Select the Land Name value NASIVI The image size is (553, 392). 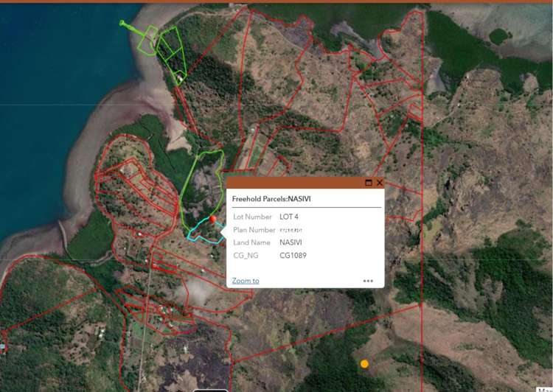[x=292, y=242]
